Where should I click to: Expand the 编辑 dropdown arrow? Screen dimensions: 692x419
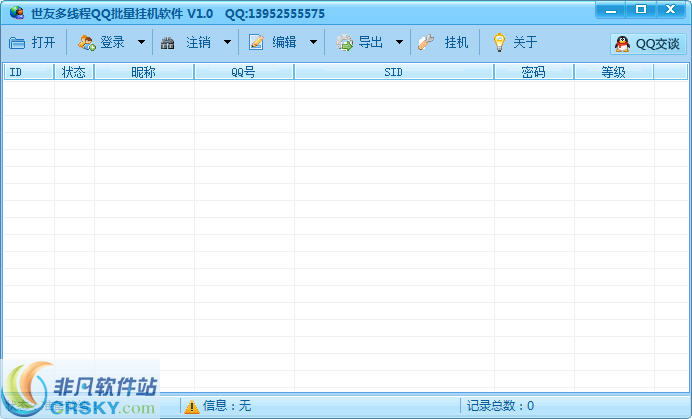tap(313, 42)
